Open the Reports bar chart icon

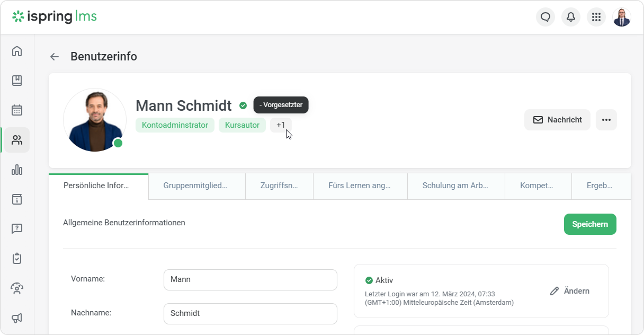17,170
